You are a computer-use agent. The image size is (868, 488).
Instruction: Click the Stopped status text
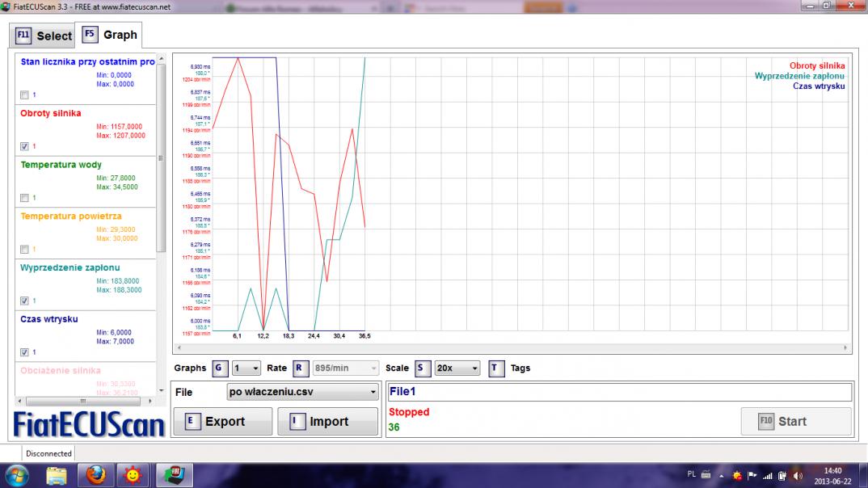point(409,412)
